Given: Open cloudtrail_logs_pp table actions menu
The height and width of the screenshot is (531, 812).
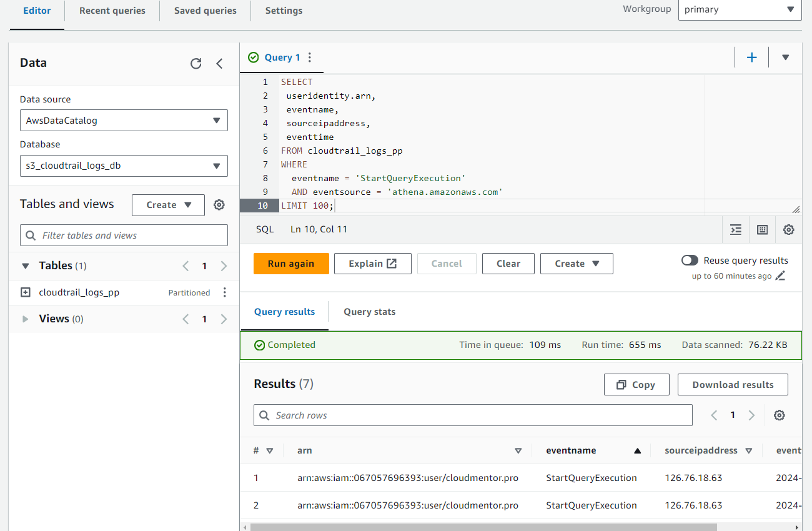Looking at the screenshot, I should pos(225,292).
